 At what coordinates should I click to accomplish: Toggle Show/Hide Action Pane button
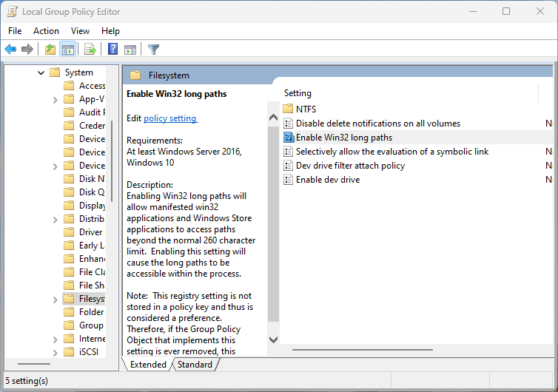(130, 50)
